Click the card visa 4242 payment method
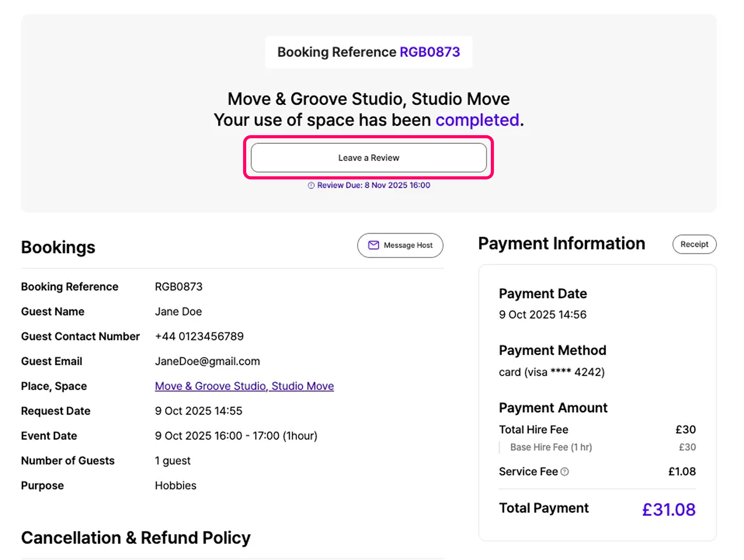 552,372
